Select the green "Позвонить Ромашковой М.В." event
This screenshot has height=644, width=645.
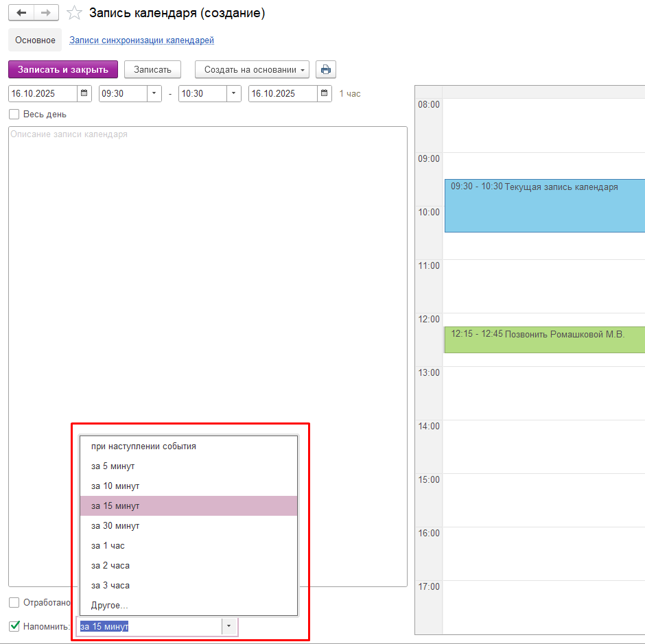[x=542, y=339]
